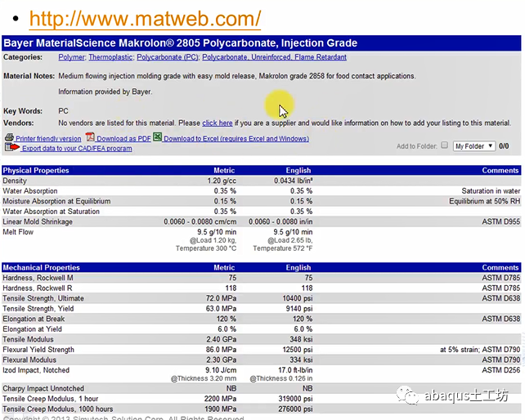525x420 pixels.
Task: Click the red arrow export CAD/FEA icon
Action: click(12, 147)
